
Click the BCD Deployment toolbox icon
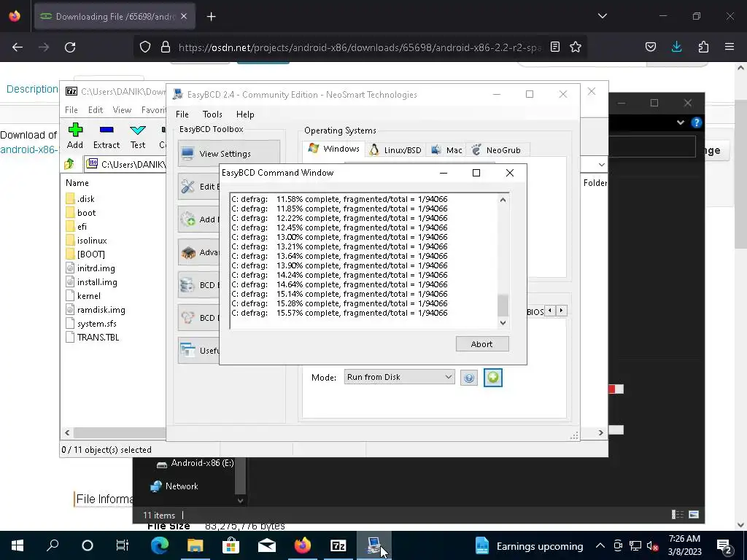click(187, 318)
